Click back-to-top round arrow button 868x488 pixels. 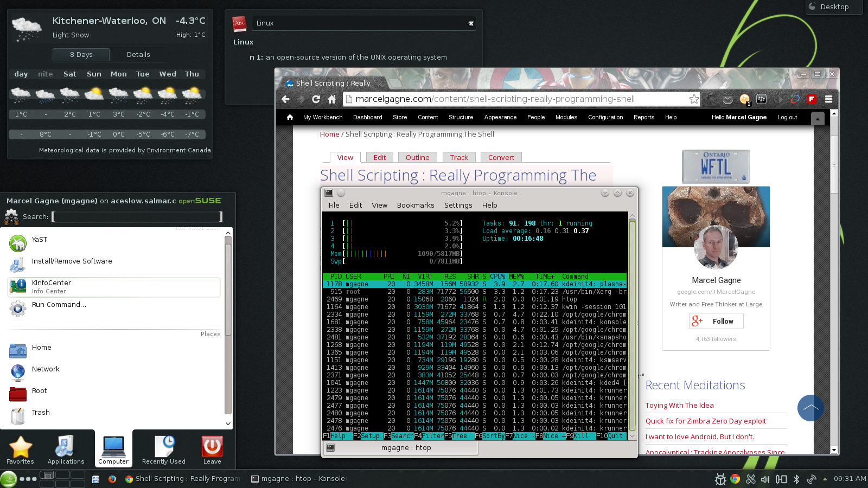pyautogui.click(x=810, y=408)
